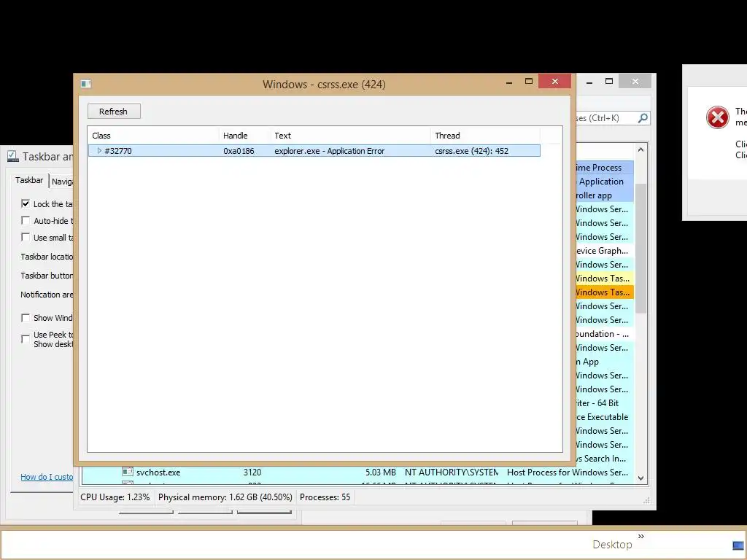The height and width of the screenshot is (560, 747).
Task: Select the yellow-highlighted 'Windows Tas...' row
Action: coord(605,279)
